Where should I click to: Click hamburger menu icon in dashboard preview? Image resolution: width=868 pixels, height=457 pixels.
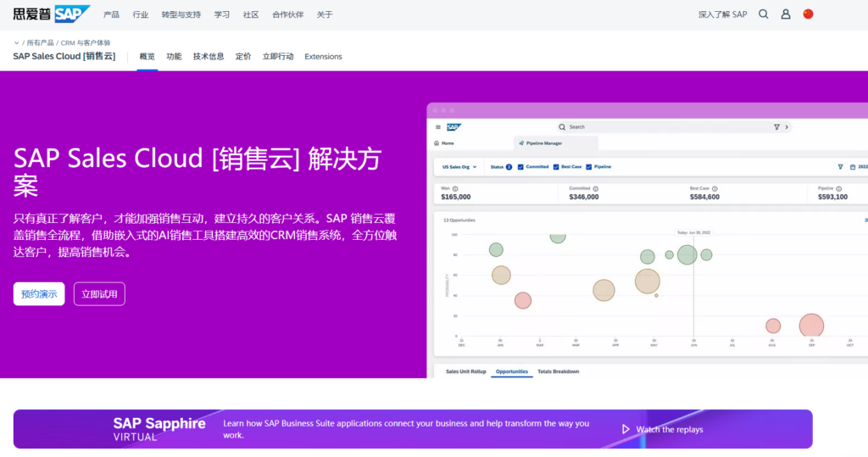438,127
